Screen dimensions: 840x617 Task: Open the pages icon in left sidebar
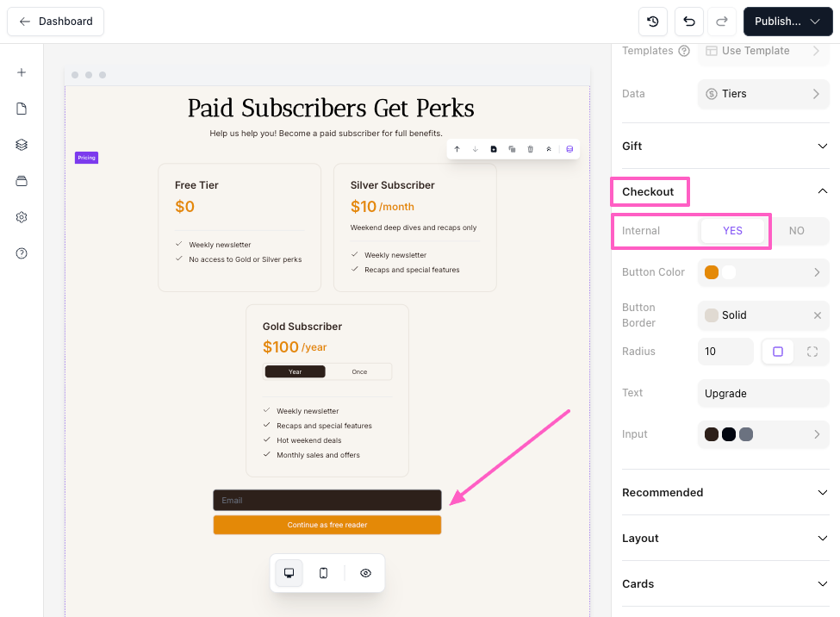[x=22, y=109]
